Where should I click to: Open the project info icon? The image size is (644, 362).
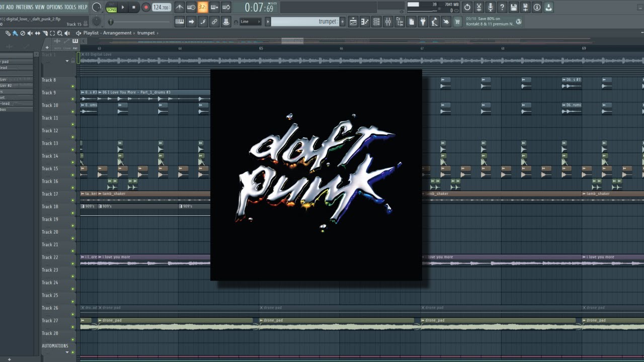pyautogui.click(x=537, y=7)
